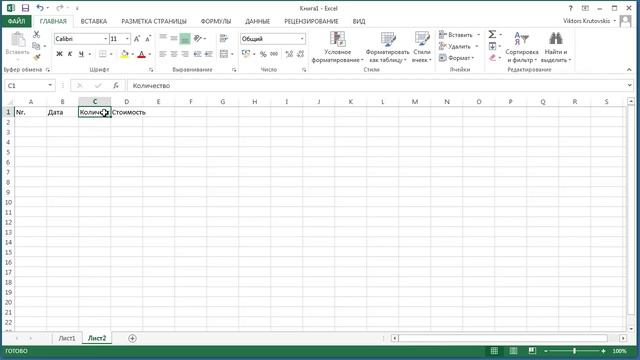This screenshot has width=640, height=360.
Task: Click the Decrease Indent icon
Action: pyautogui.click(x=198, y=54)
